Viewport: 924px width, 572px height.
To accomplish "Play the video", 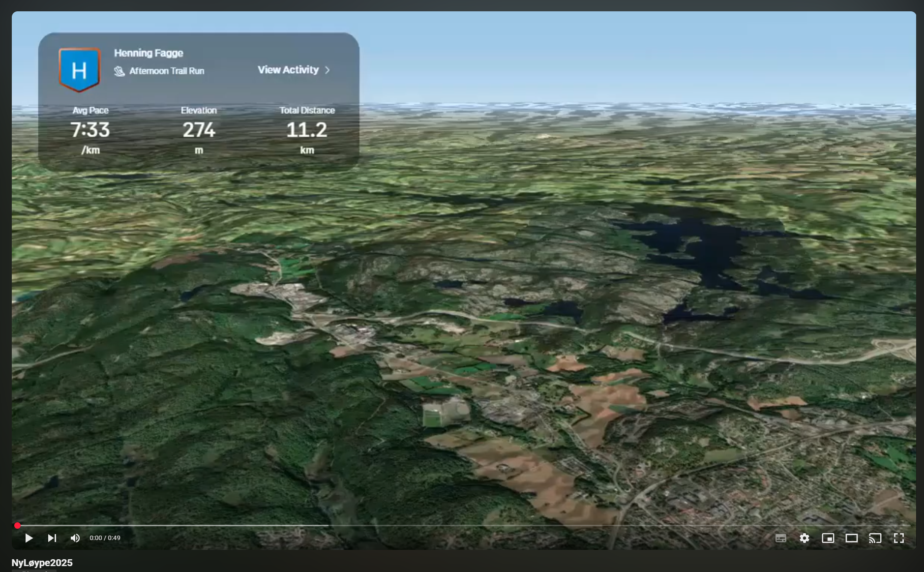I will pos(29,538).
